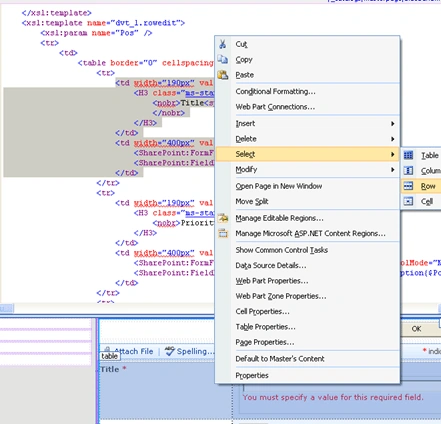Expand the Modify submenu arrow
441x424 pixels.
[x=393, y=170]
